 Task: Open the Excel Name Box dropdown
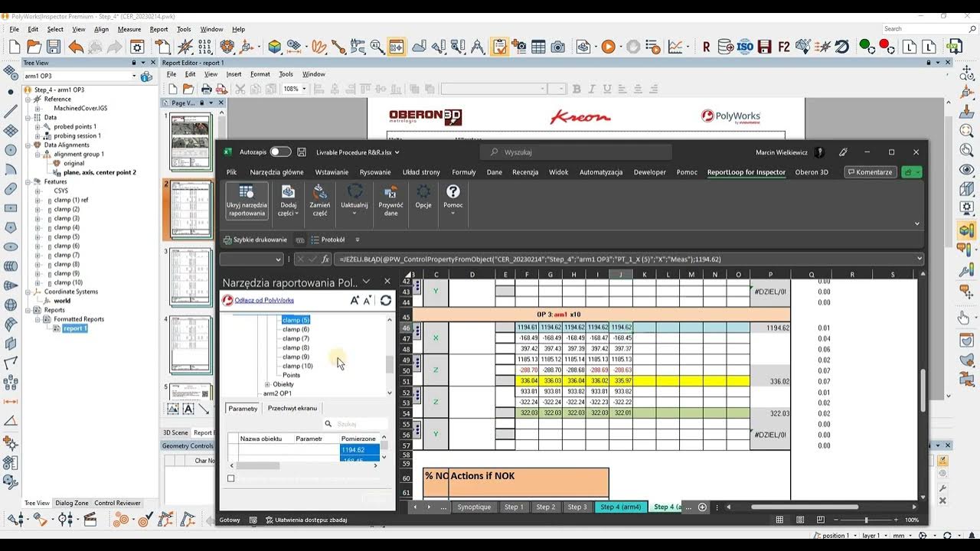(x=279, y=259)
